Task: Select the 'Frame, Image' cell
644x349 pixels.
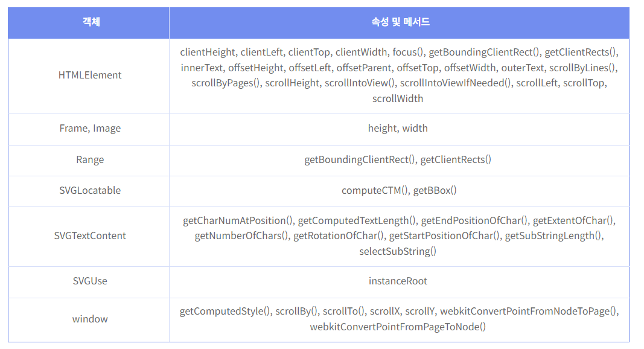Action: pyautogui.click(x=89, y=129)
